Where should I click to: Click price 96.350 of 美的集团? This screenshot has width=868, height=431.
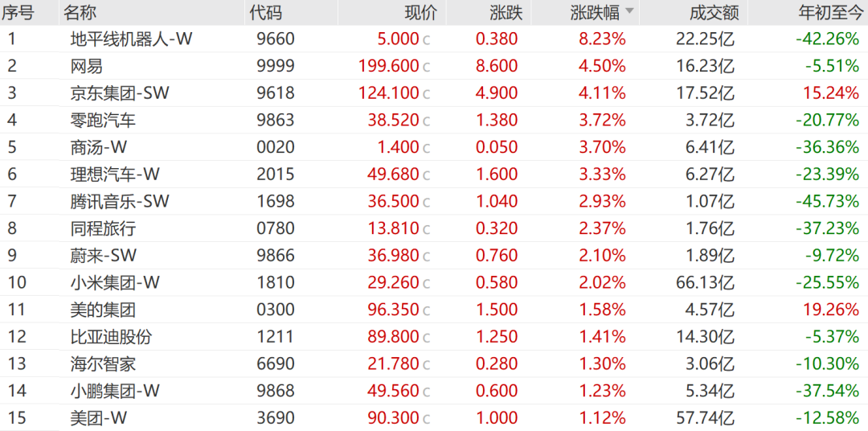[x=393, y=310]
